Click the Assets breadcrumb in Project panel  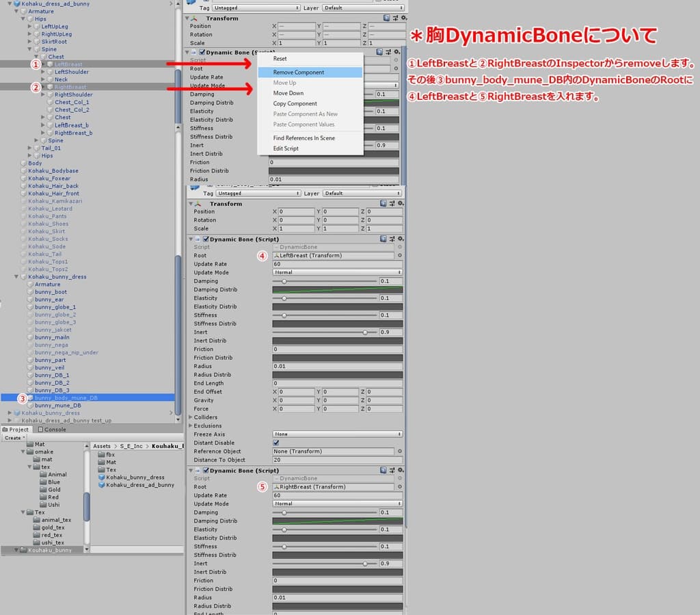click(x=101, y=446)
